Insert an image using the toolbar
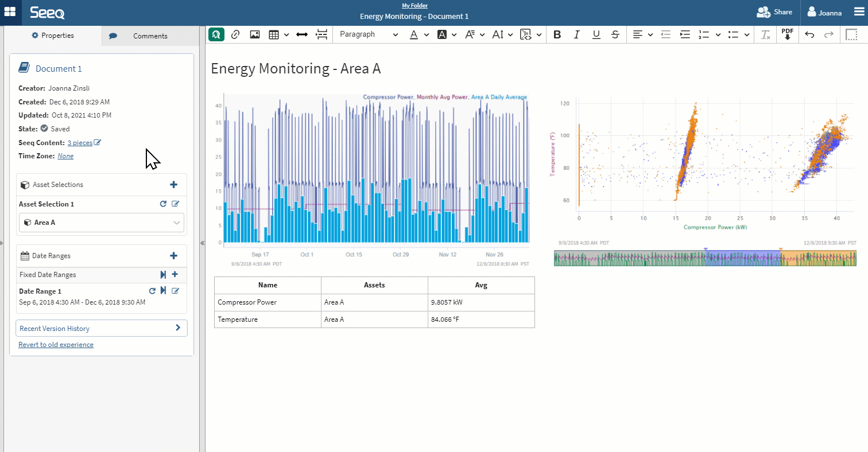 pyautogui.click(x=255, y=34)
